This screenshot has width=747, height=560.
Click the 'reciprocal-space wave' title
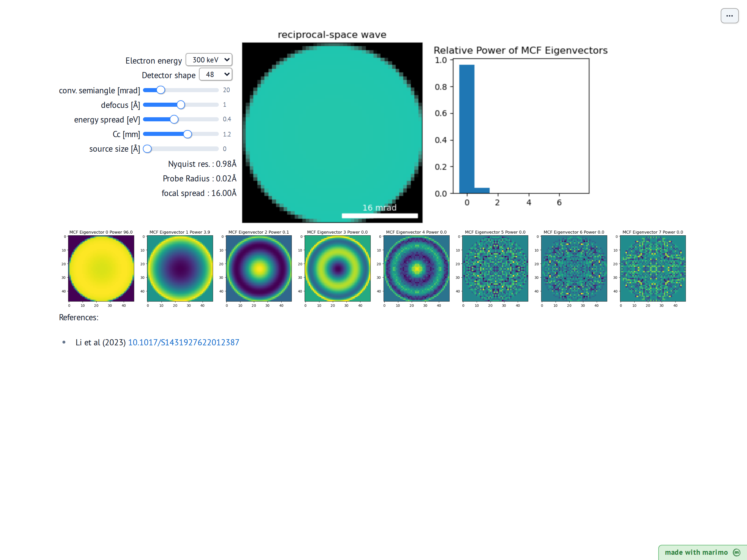click(332, 35)
